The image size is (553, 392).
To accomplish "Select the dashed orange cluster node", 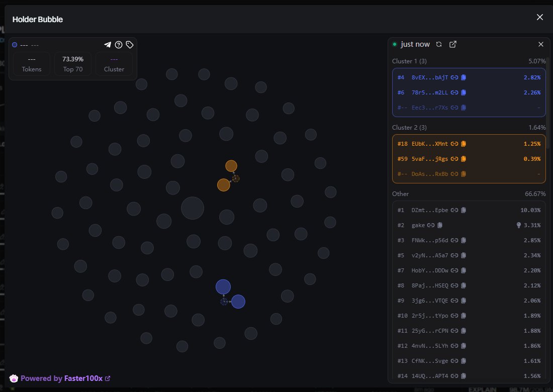I will [x=236, y=179].
